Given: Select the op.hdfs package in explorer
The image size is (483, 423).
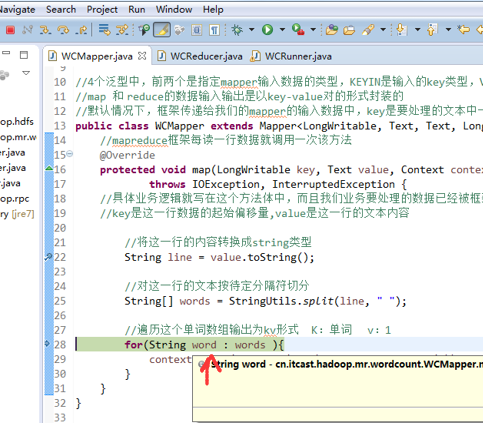Looking at the screenshot, I should tap(17, 122).
